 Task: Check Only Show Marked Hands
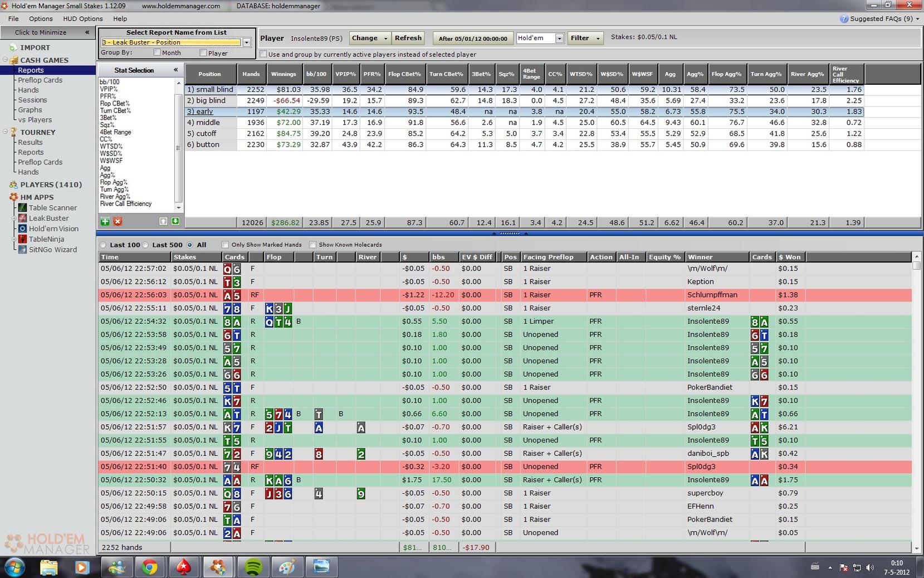[x=226, y=245]
